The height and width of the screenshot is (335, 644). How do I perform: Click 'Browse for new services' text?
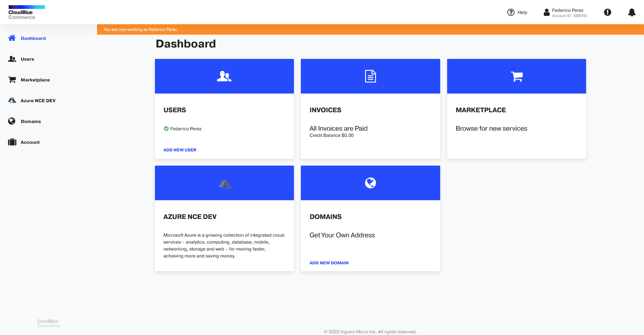pyautogui.click(x=491, y=129)
